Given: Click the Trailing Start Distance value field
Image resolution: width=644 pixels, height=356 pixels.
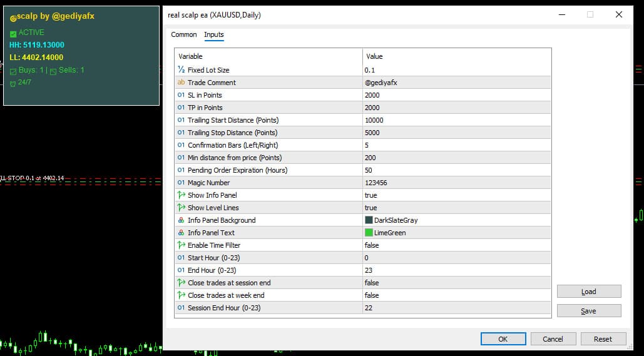Looking at the screenshot, I should pos(456,120).
